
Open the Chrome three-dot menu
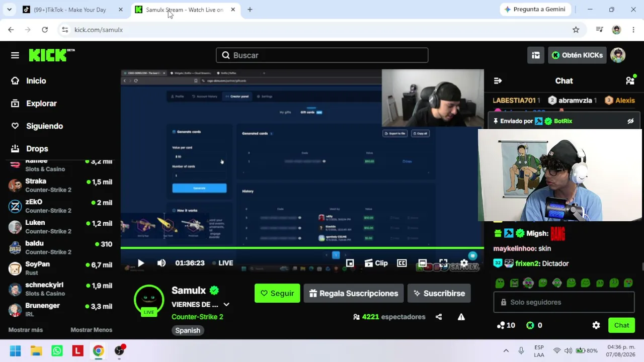click(x=633, y=30)
